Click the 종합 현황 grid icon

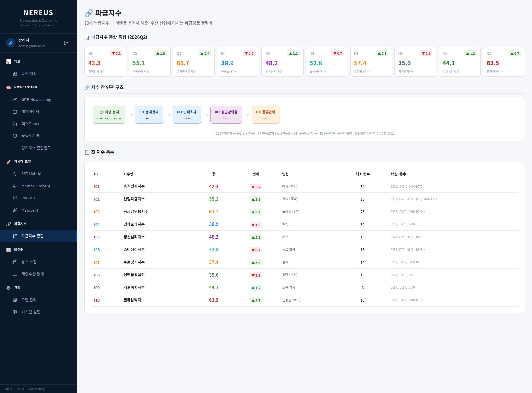click(x=15, y=74)
